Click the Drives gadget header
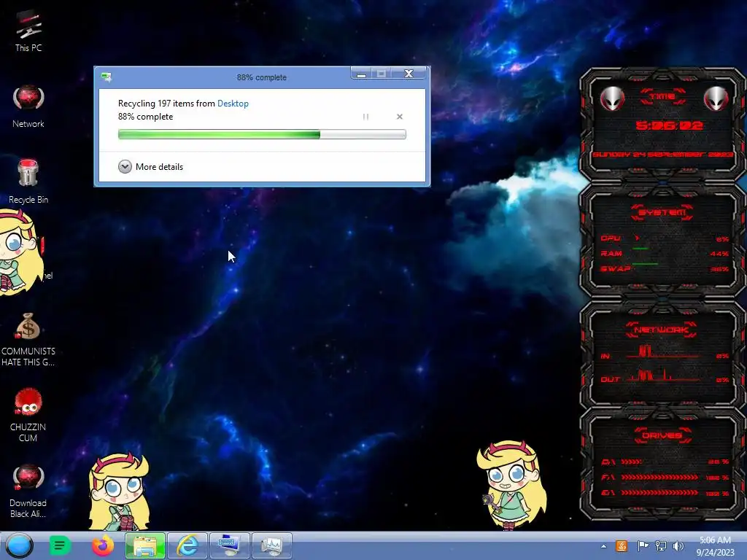747x560 pixels. [x=662, y=435]
